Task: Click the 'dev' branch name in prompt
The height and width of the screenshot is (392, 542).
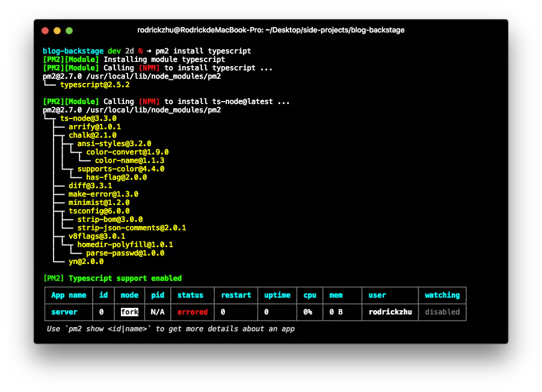Action: (x=114, y=51)
